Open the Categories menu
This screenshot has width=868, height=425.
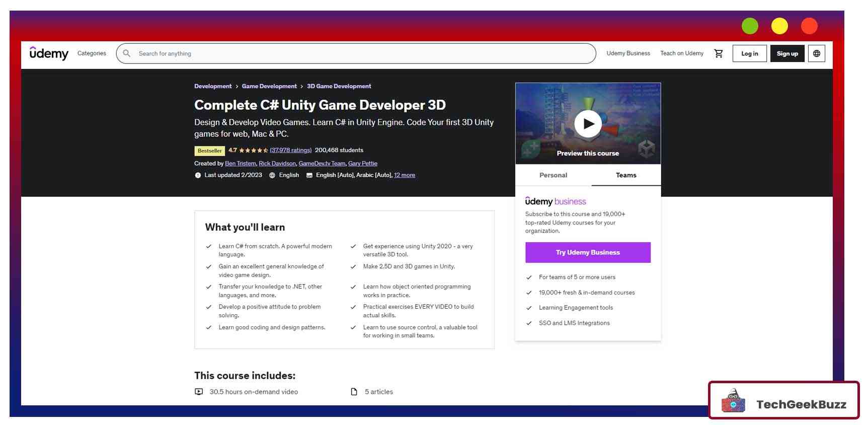pos(92,53)
